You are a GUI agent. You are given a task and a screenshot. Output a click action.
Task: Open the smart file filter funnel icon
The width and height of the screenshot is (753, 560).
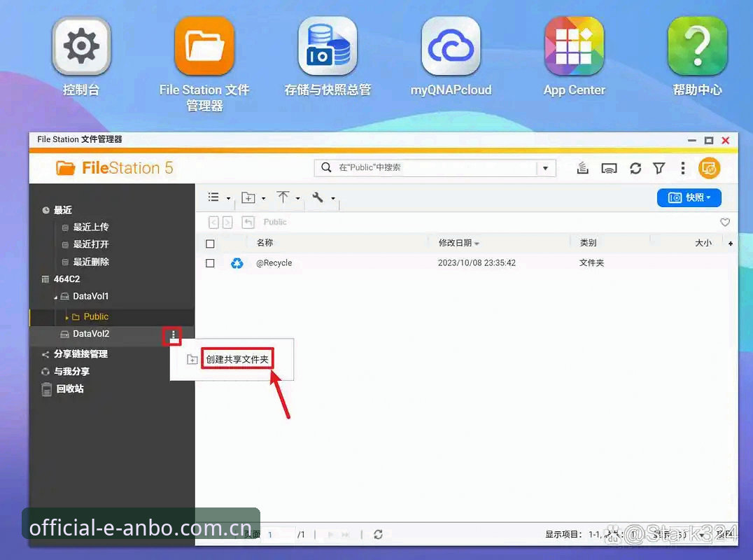[659, 168]
